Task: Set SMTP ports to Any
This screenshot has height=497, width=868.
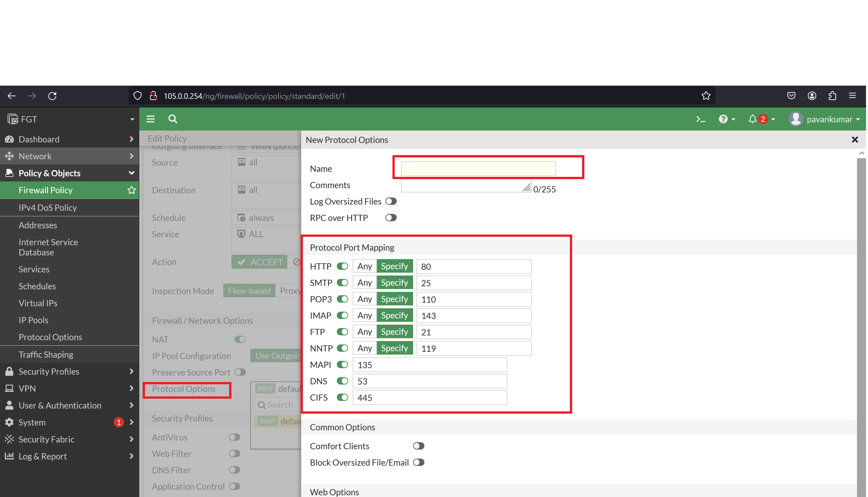Action: coord(364,283)
